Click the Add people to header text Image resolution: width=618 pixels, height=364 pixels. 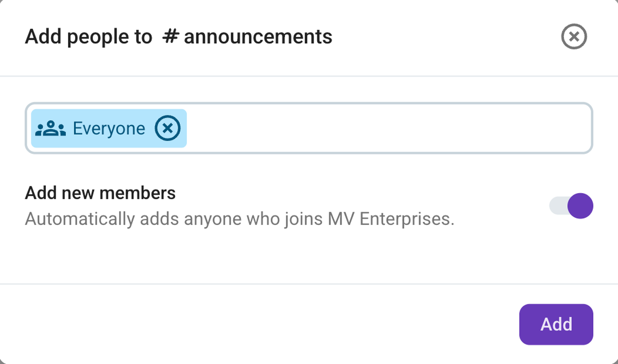click(x=89, y=37)
